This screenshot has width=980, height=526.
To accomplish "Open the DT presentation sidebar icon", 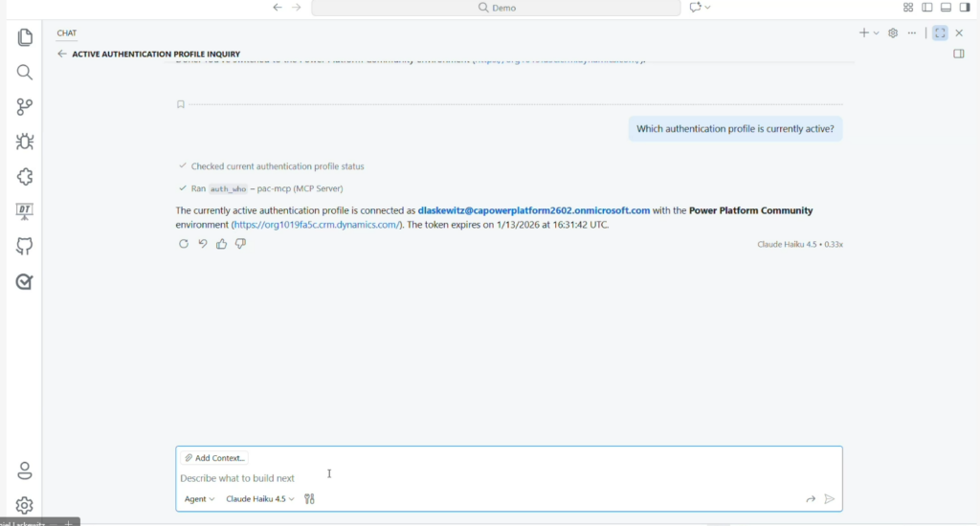I will (x=24, y=211).
